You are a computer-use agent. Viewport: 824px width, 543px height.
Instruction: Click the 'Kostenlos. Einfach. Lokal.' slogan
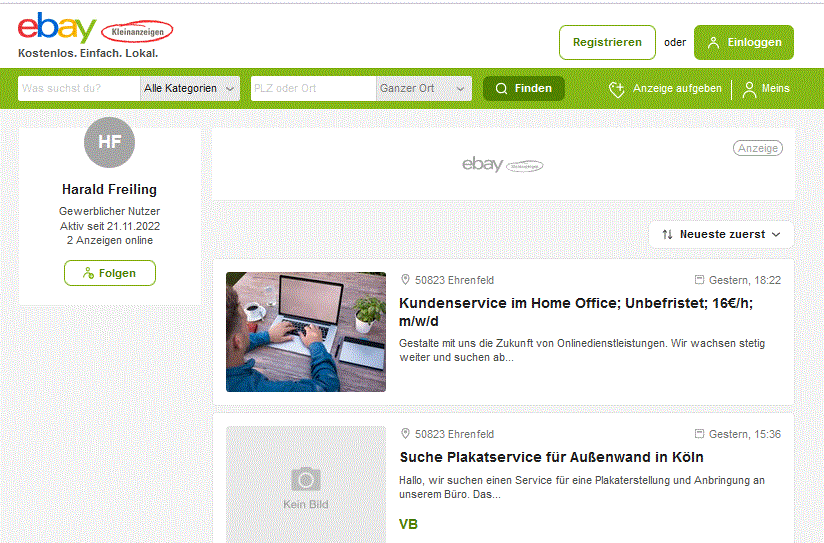[88, 53]
